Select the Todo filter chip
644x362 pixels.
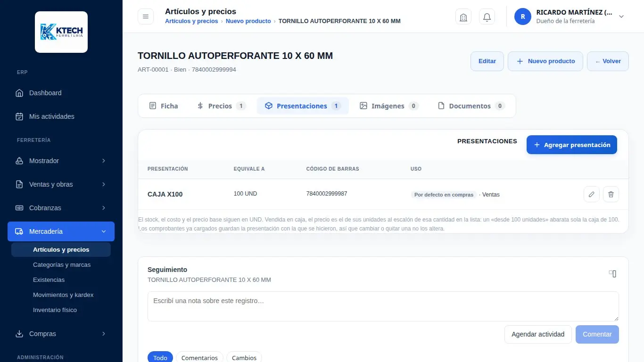click(160, 358)
